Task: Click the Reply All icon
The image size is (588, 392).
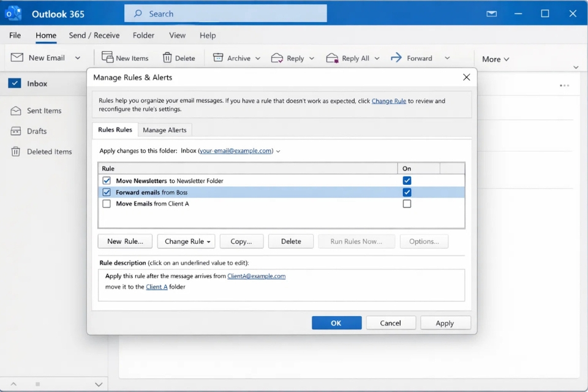Action: click(333, 57)
